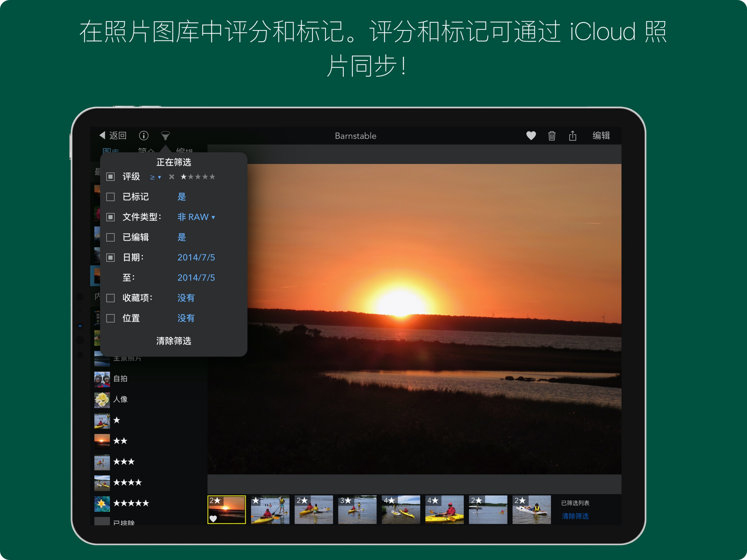Open the rating comparison ≥ dropdown
The image size is (747, 560).
[155, 177]
